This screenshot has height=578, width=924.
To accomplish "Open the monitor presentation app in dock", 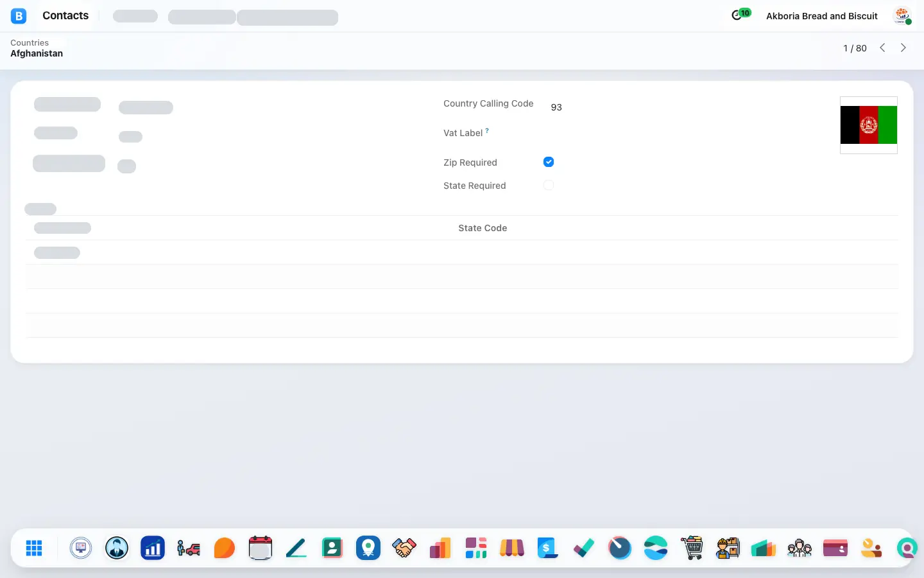I will [x=81, y=548].
